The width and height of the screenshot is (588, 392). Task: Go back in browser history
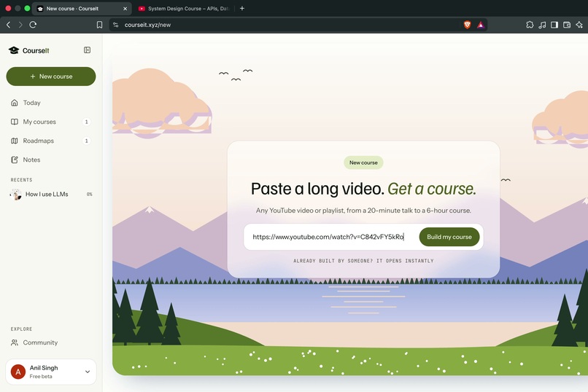pyautogui.click(x=8, y=25)
